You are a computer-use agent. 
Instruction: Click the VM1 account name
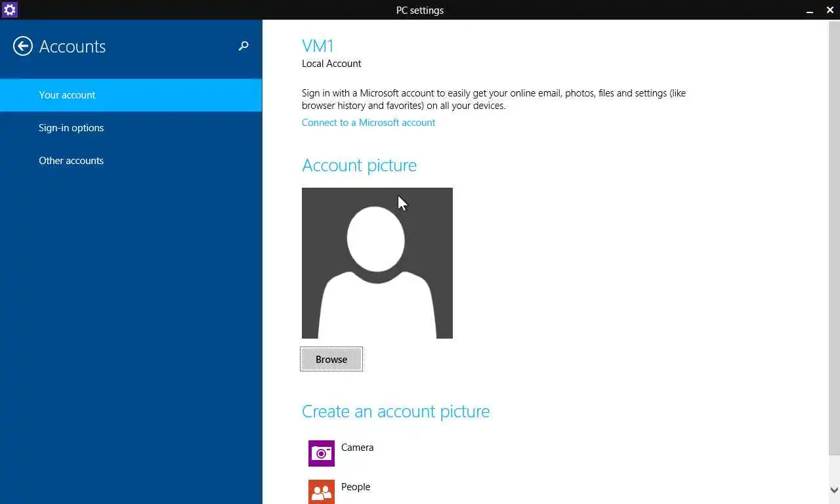click(x=318, y=46)
